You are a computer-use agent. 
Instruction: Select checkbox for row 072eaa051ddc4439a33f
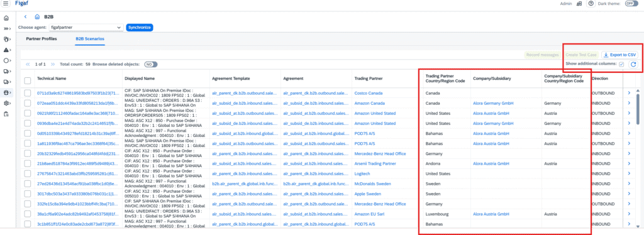pos(28,103)
